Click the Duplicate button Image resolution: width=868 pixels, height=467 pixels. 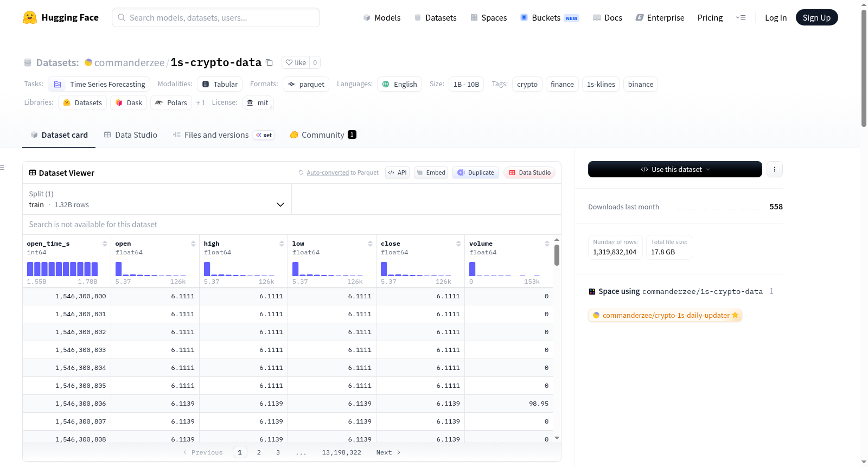pyautogui.click(x=476, y=172)
